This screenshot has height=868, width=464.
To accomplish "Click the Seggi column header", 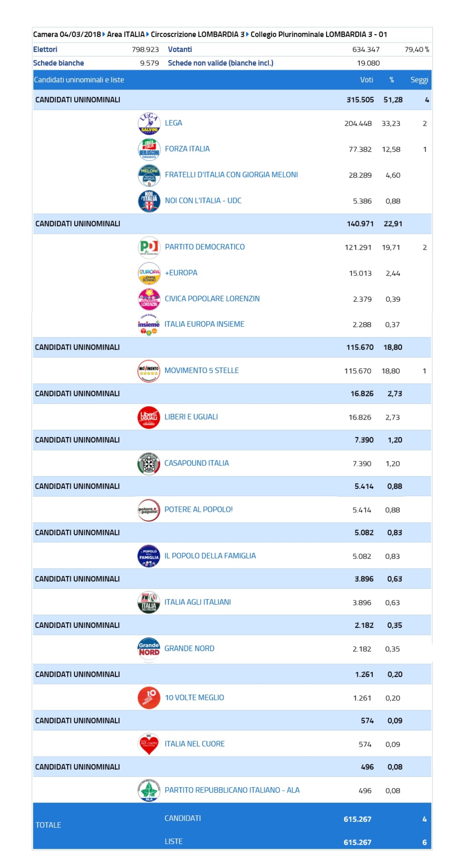I will pos(419,80).
